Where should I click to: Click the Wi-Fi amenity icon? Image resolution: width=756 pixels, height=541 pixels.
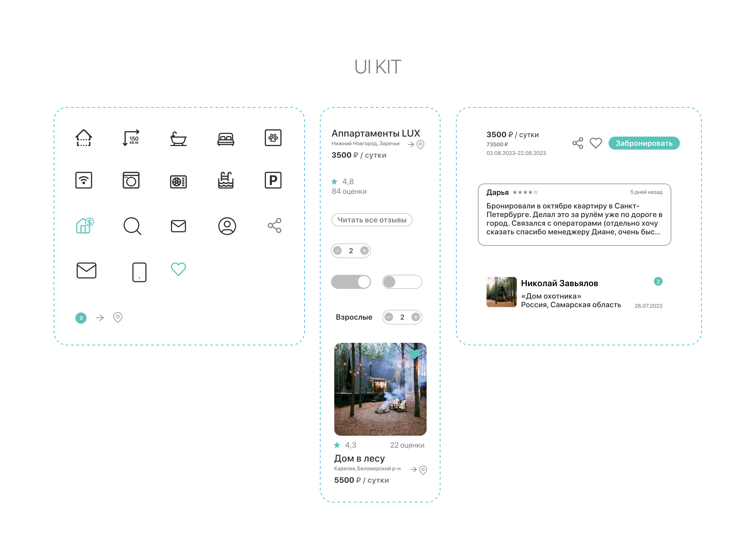[84, 180]
